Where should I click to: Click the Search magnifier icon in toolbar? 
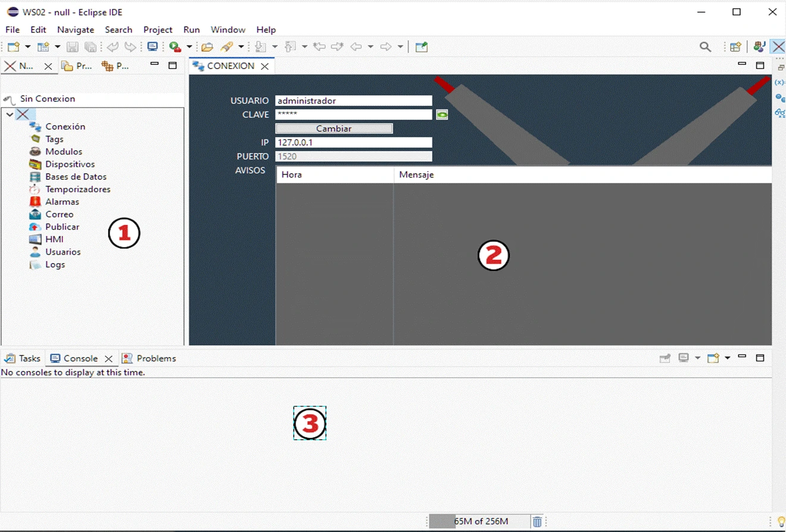point(705,47)
